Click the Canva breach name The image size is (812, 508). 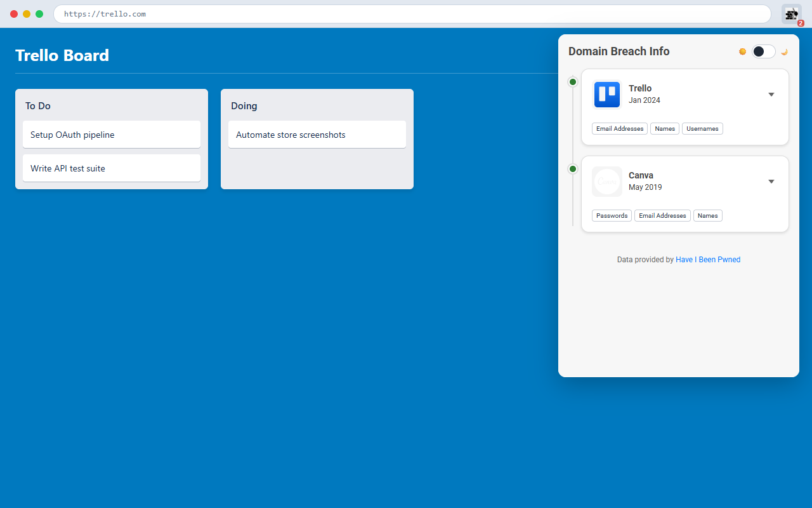(641, 175)
